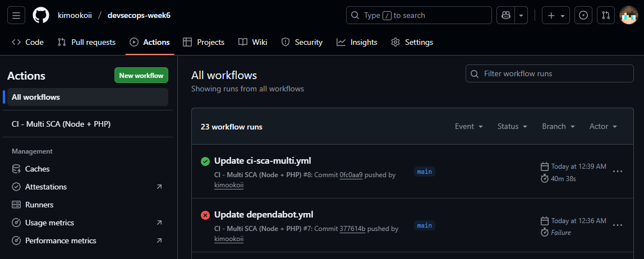644x259 pixels.
Task: Click into the Filter workflow runs field
Action: point(550,73)
